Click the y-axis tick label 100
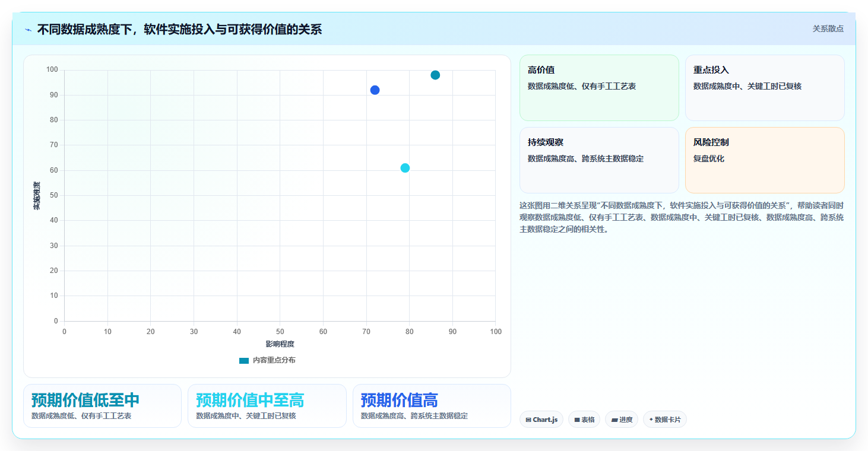This screenshot has width=868, height=451. 52,70
